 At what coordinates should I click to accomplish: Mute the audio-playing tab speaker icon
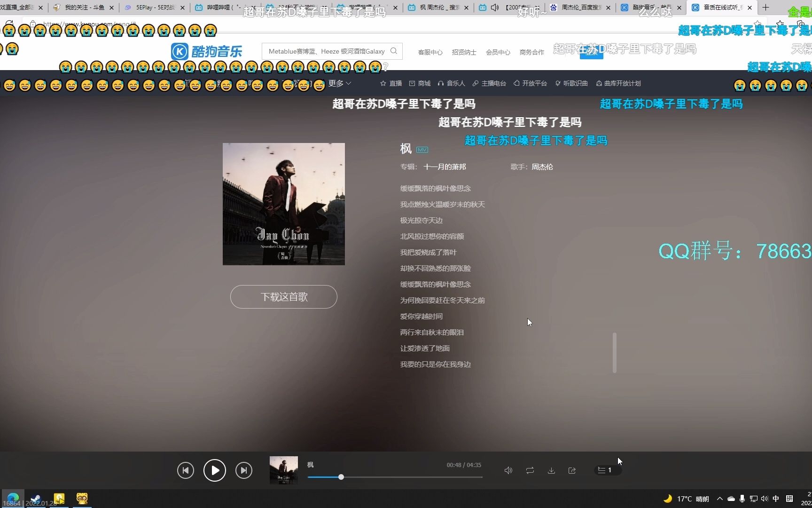495,8
